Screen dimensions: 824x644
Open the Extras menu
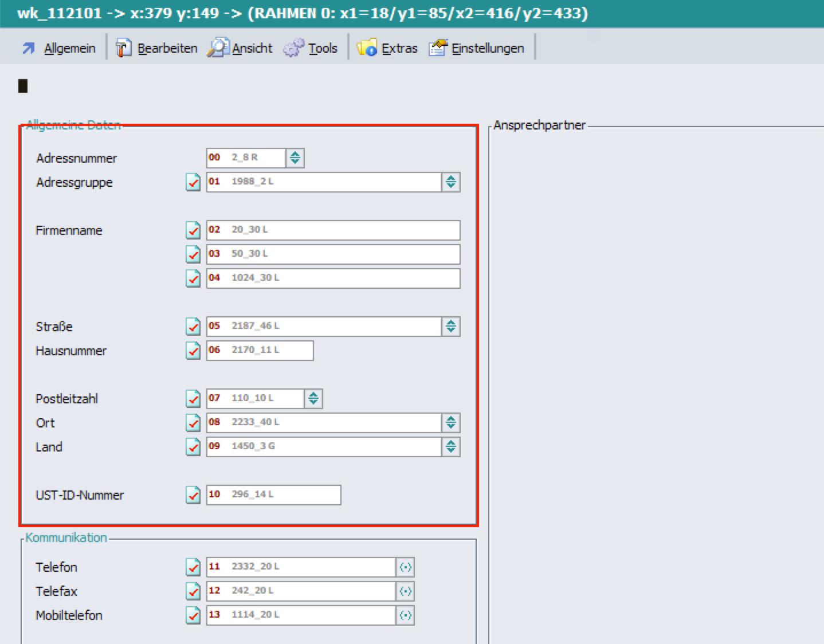(x=399, y=49)
